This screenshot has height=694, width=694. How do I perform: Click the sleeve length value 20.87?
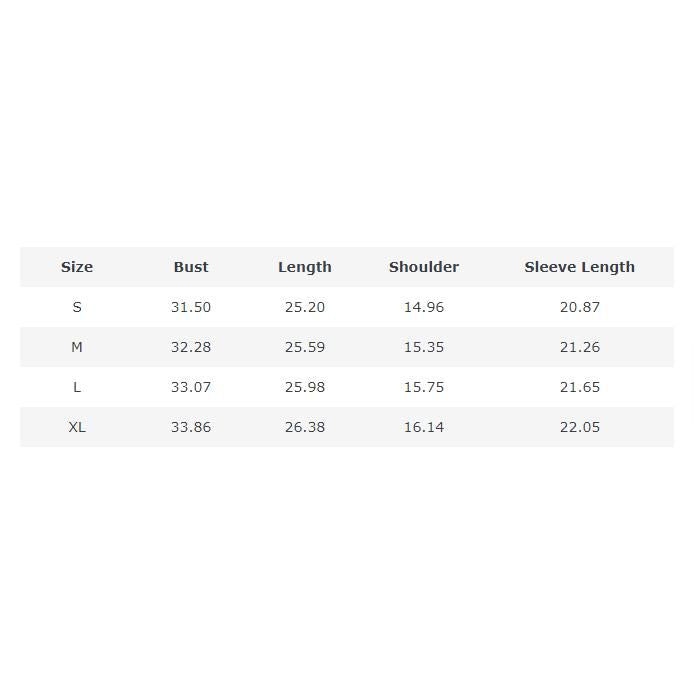tap(580, 307)
